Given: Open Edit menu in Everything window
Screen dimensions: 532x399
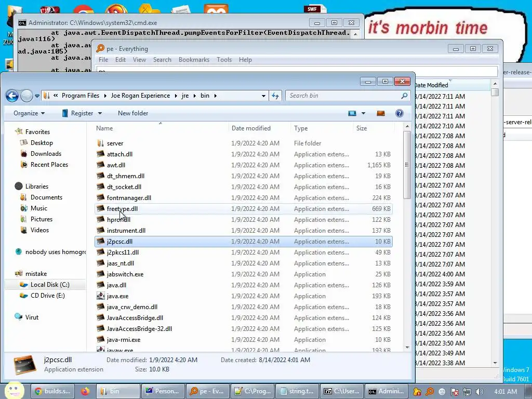Looking at the screenshot, I should (121, 60).
